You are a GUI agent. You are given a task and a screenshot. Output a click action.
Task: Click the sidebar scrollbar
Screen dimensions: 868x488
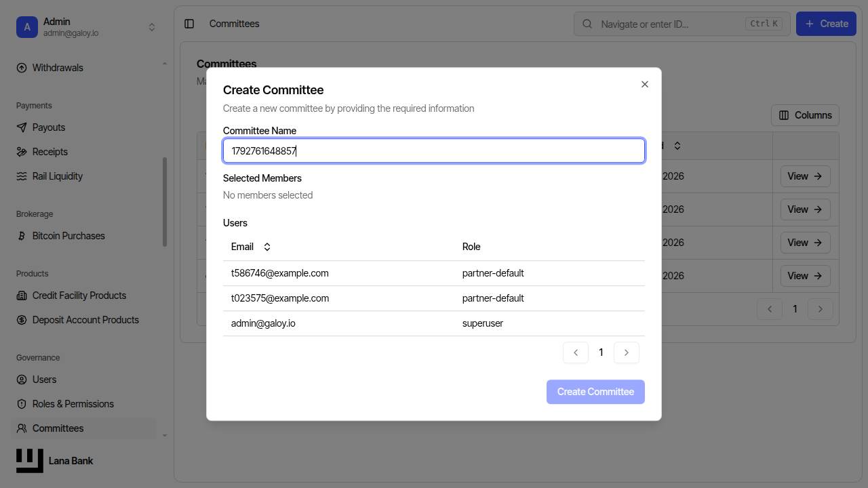coord(165,202)
